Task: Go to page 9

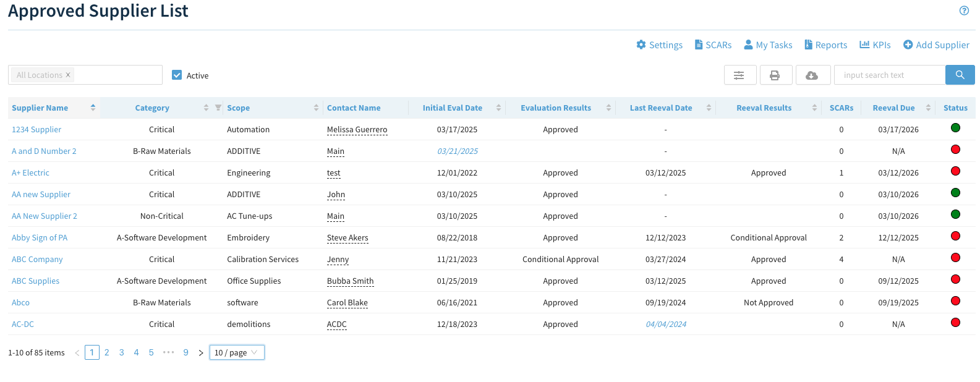Action: (x=186, y=352)
